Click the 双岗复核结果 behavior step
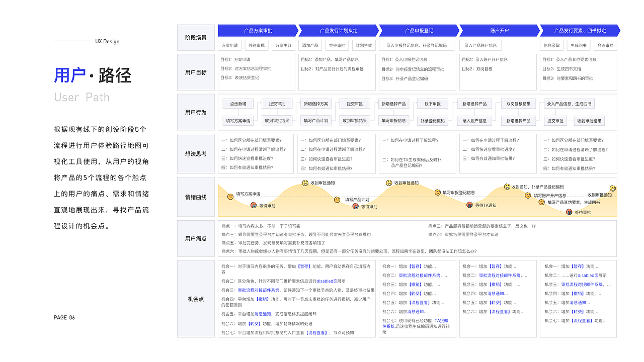Viewport: 644px width, 362px height. pos(518,104)
